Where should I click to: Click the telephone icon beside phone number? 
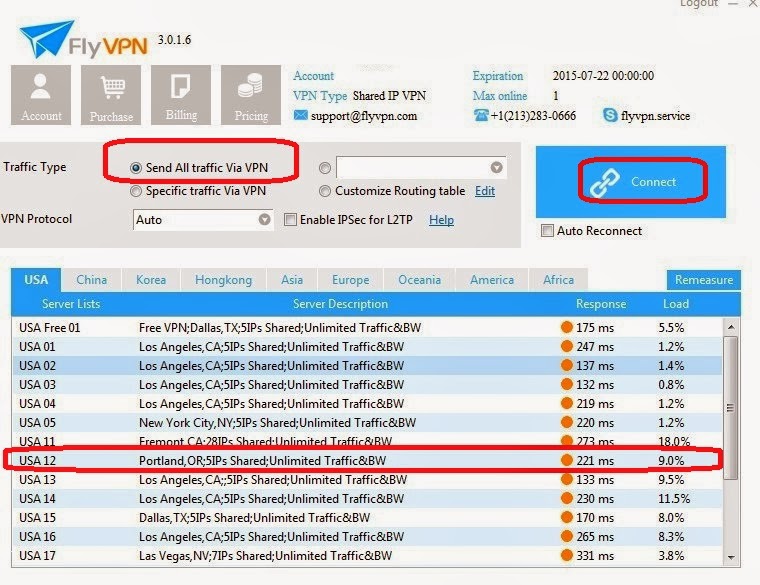(480, 115)
